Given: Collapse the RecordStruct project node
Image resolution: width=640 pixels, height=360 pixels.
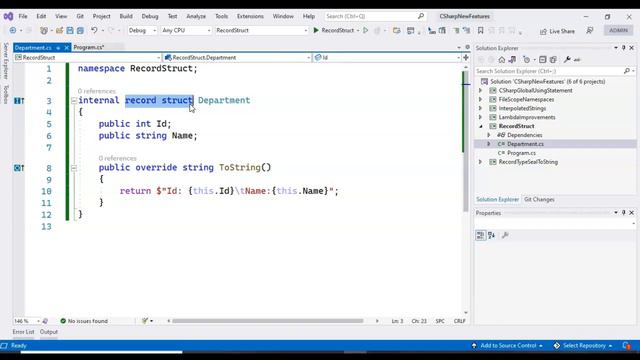Looking at the screenshot, I should (480, 126).
